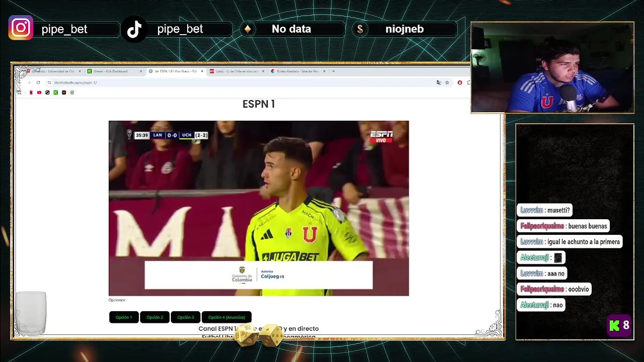
Task: Select the Opción 1 stream button
Action: point(124,317)
